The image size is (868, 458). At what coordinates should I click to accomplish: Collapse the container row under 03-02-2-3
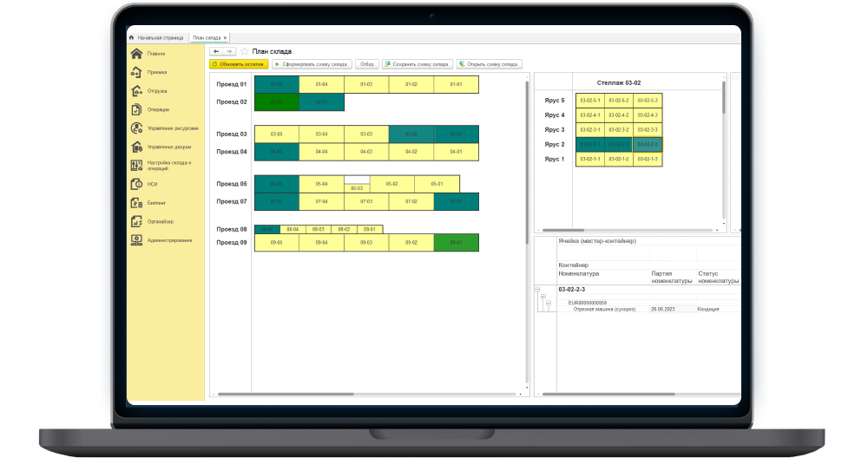(543, 297)
